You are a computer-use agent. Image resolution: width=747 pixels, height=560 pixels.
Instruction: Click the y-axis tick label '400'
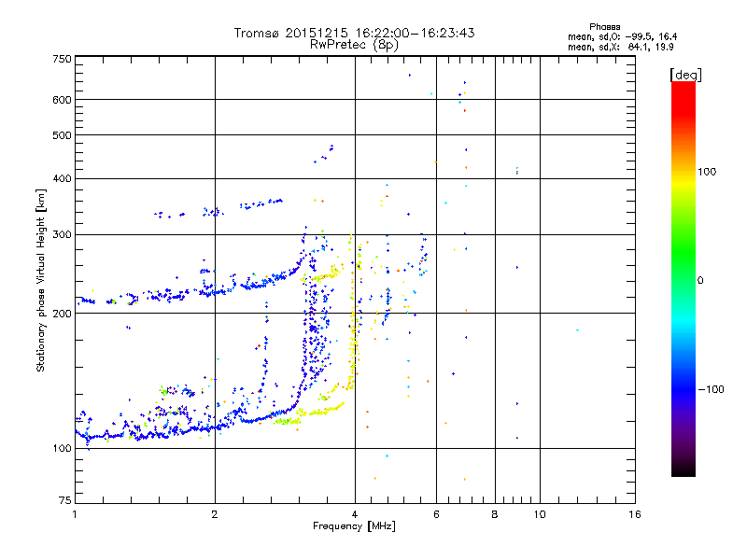click(62, 178)
